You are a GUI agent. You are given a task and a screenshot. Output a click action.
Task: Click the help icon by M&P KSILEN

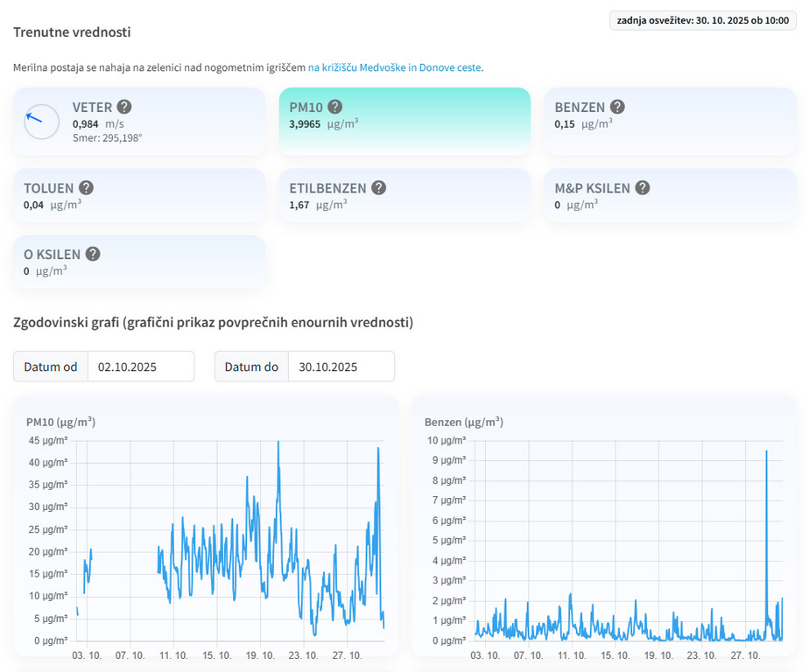click(642, 187)
